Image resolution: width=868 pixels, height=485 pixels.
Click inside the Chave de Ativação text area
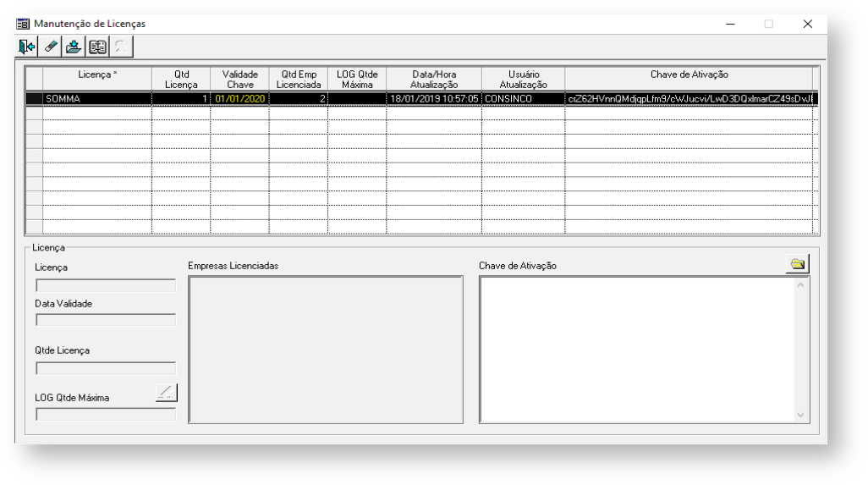click(636, 350)
